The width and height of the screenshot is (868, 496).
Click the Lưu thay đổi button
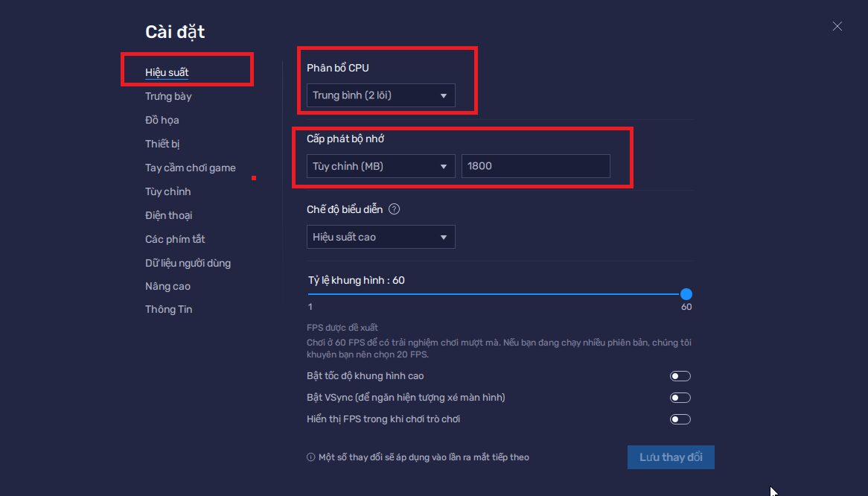coord(671,457)
